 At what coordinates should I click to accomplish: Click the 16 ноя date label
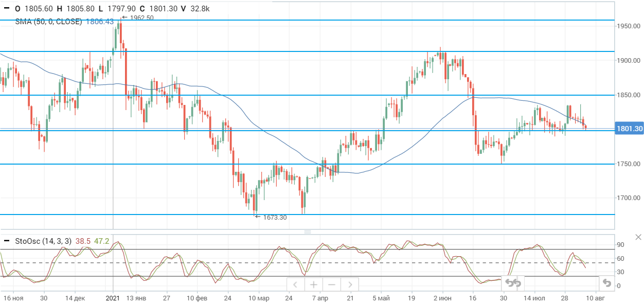(x=12, y=298)
